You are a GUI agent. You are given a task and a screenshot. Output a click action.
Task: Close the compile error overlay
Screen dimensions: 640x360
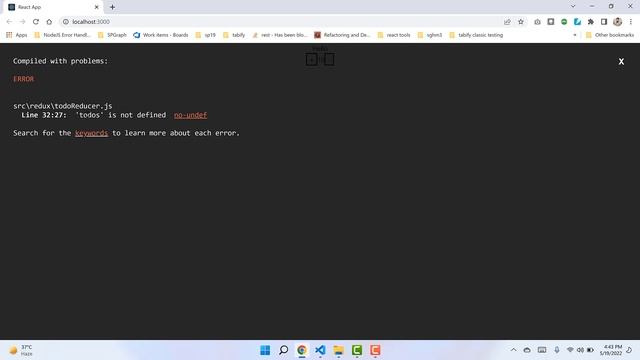(x=621, y=61)
